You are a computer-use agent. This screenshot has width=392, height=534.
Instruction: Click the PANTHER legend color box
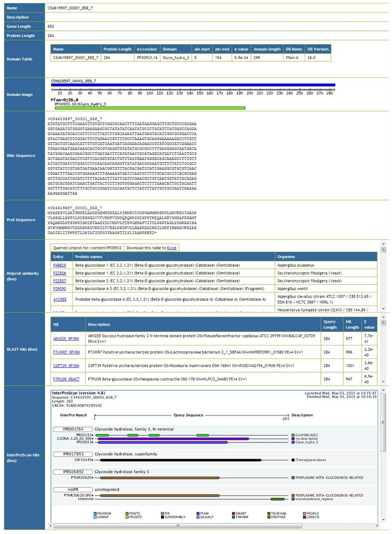(269, 517)
